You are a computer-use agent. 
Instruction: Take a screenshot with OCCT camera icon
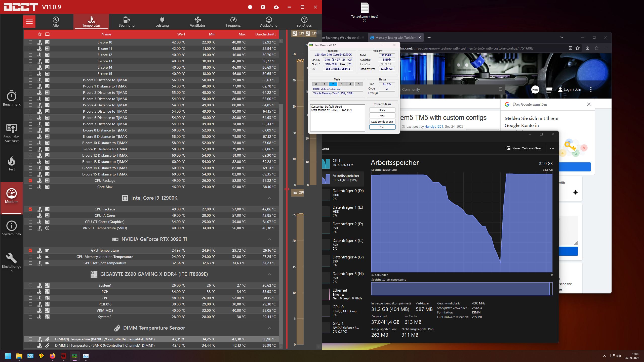(x=263, y=7)
